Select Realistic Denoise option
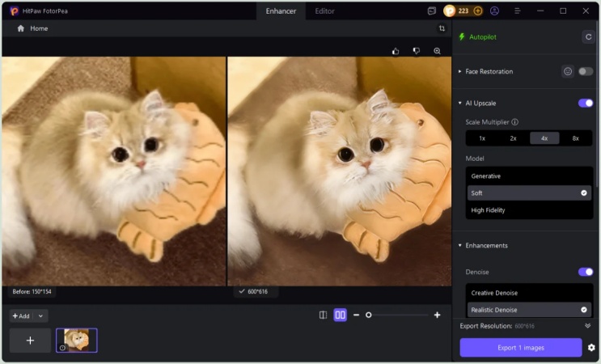This screenshot has height=364, width=601. (529, 310)
